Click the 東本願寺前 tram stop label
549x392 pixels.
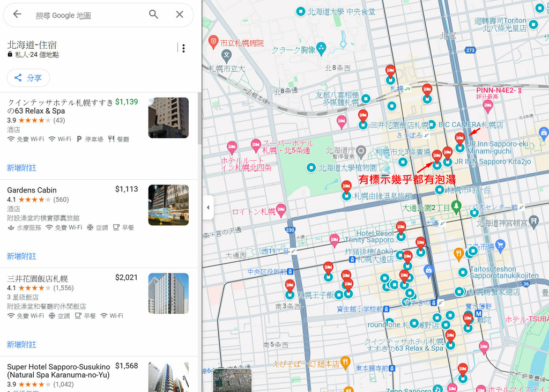[x=372, y=368]
